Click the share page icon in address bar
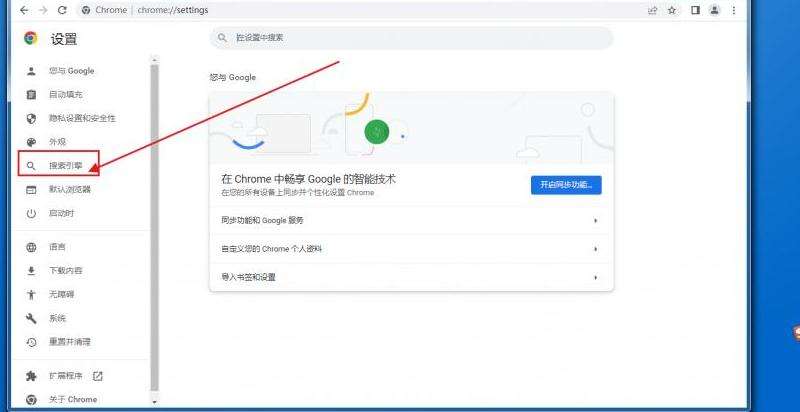This screenshot has height=412, width=800. 653,10
